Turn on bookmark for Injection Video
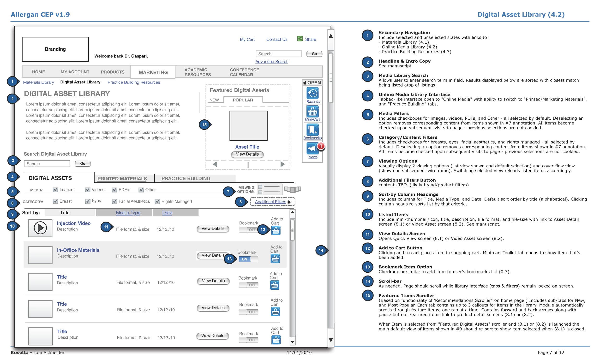The width and height of the screenshot is (600, 364). 248,230
